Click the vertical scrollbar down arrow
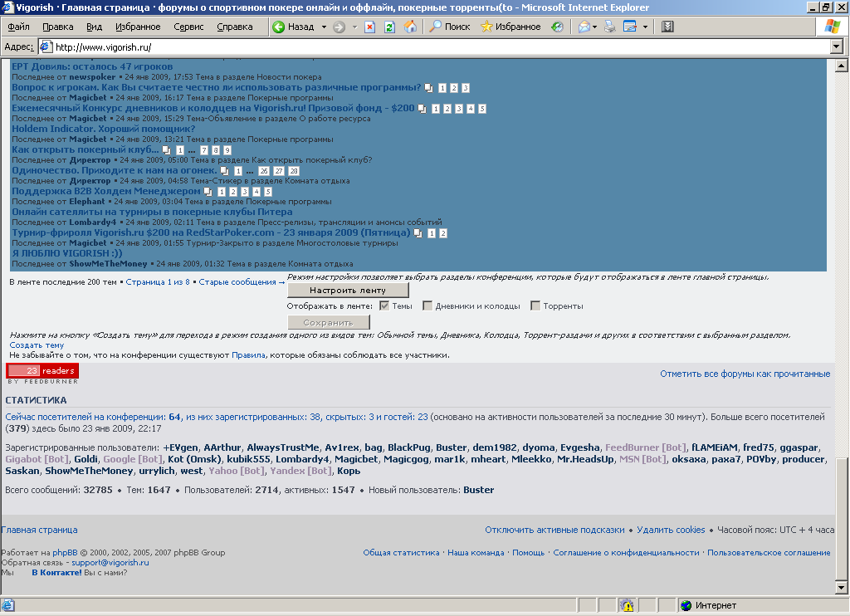The height and width of the screenshot is (616, 850). pyautogui.click(x=841, y=588)
